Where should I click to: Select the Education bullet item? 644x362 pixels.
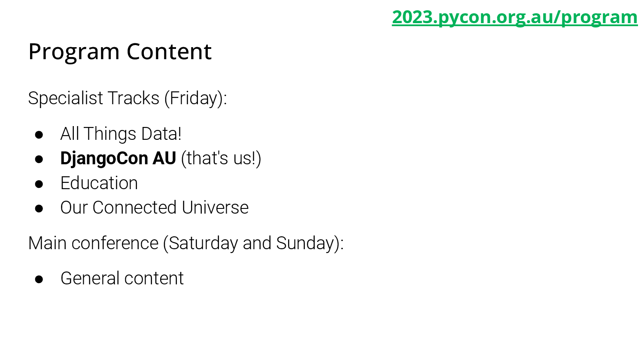[99, 183]
